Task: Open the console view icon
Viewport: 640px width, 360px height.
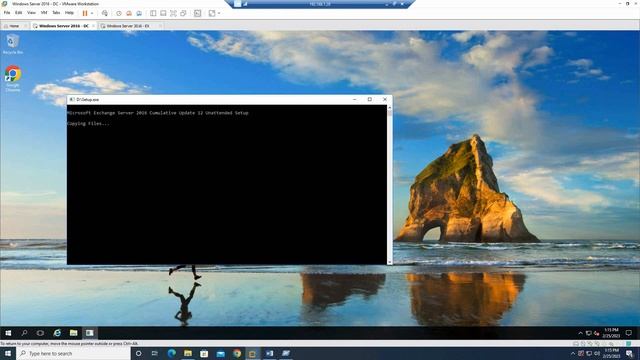Action: (198, 13)
